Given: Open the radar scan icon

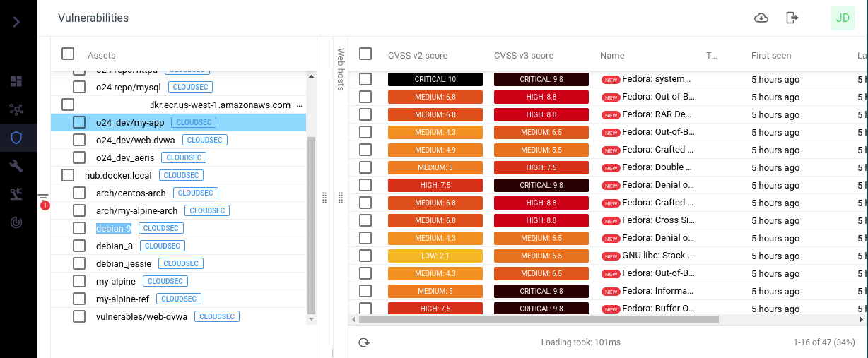Looking at the screenshot, I should (x=16, y=222).
